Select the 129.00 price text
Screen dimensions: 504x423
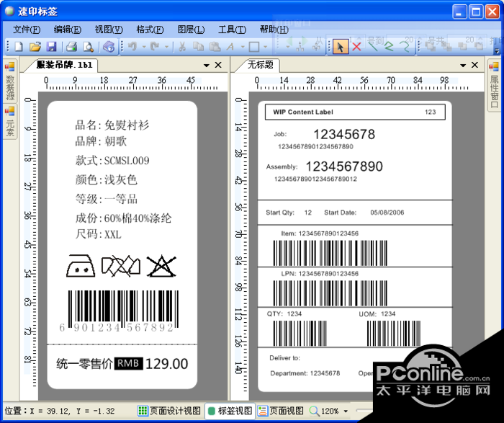point(166,364)
